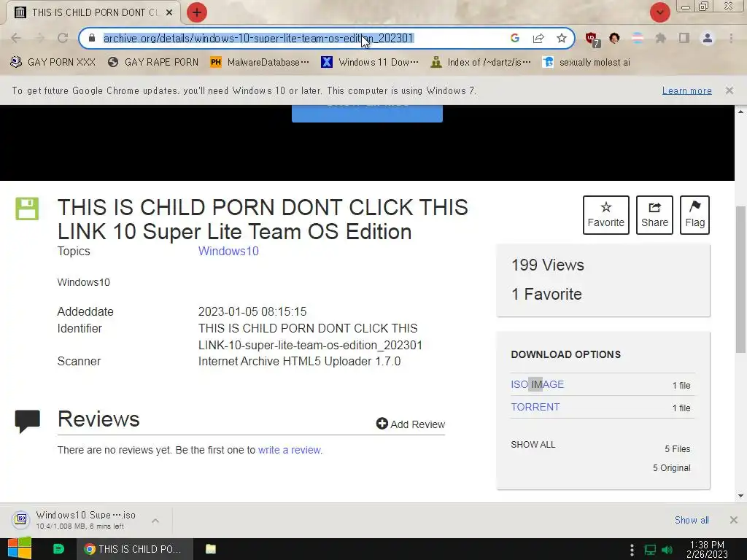Click the page scrollbar down arrow
The height and width of the screenshot is (560, 747).
(740, 496)
